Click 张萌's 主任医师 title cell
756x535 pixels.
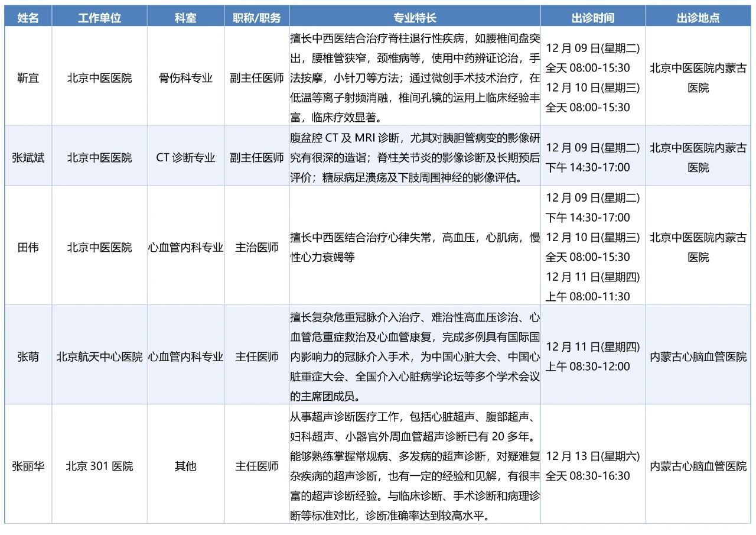257,356
